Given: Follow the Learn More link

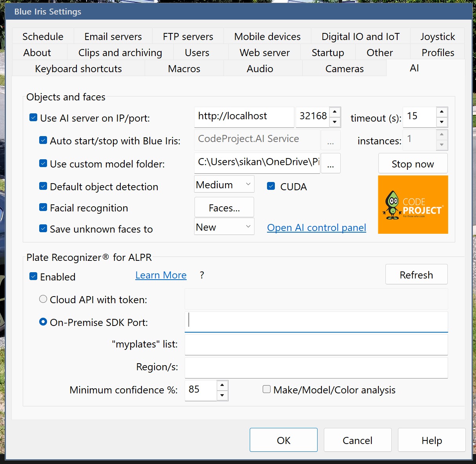Looking at the screenshot, I should coord(161,275).
